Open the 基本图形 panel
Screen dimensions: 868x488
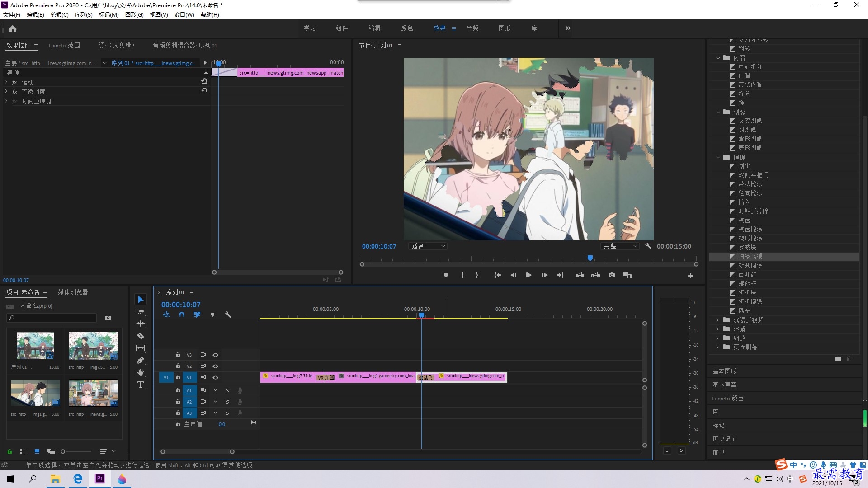tap(724, 371)
